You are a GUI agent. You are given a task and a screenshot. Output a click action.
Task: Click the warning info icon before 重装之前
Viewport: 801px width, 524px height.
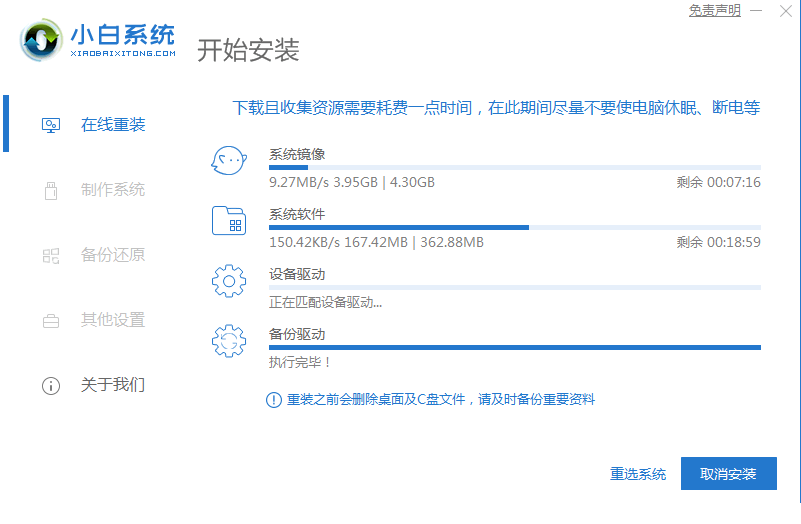click(x=273, y=400)
